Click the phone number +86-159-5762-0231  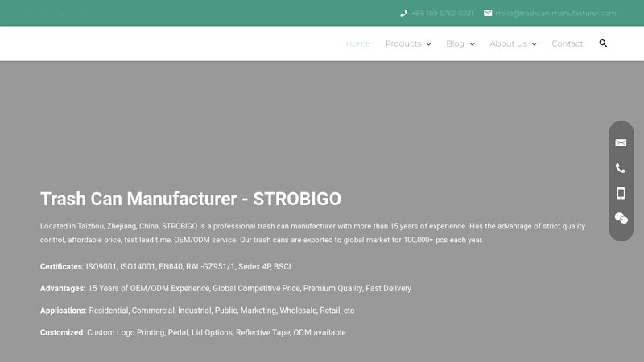[442, 14]
